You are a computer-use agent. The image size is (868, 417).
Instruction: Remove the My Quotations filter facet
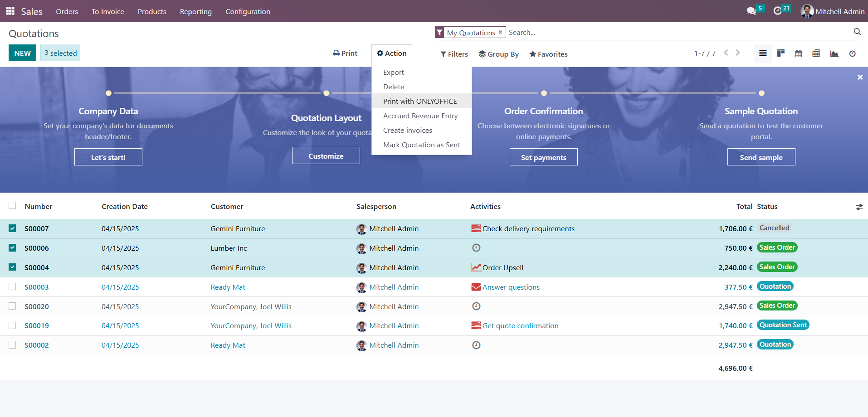coord(500,32)
